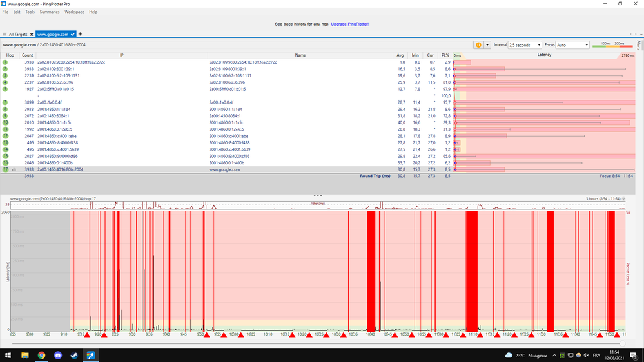Open Google Chrome from the taskbar
The image size is (644, 362).
(41, 356)
